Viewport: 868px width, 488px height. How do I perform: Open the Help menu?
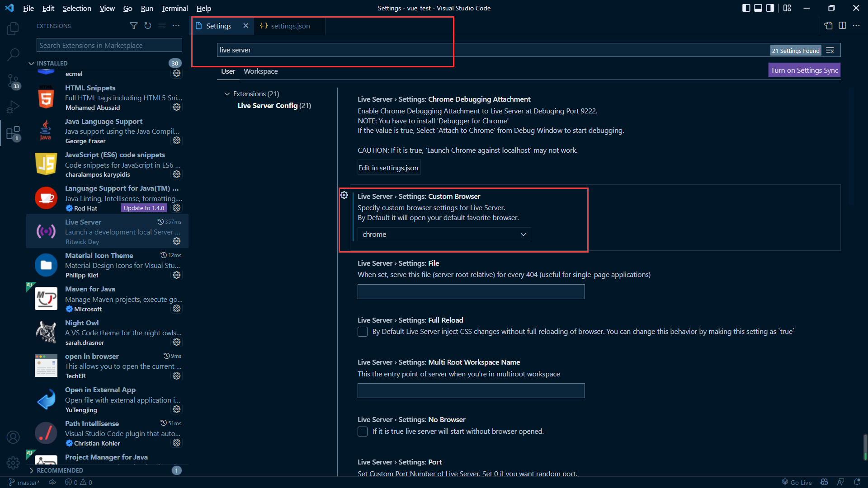pyautogui.click(x=203, y=8)
